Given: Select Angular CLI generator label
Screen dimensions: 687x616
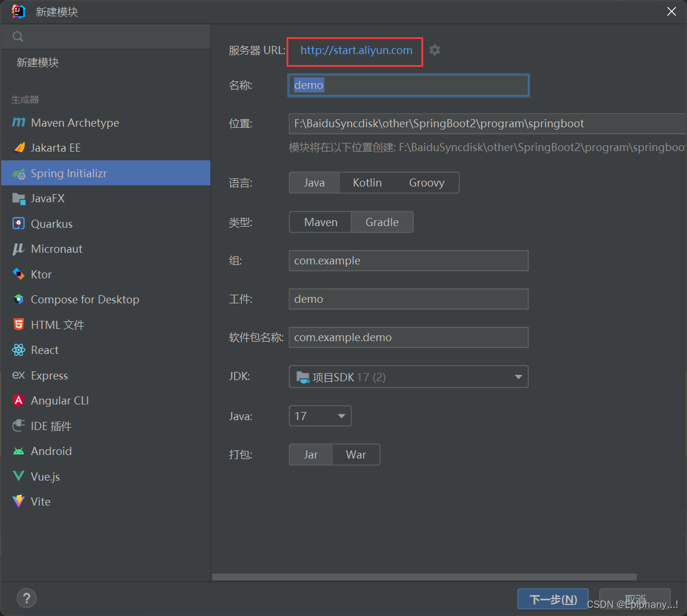Looking at the screenshot, I should click(60, 400).
